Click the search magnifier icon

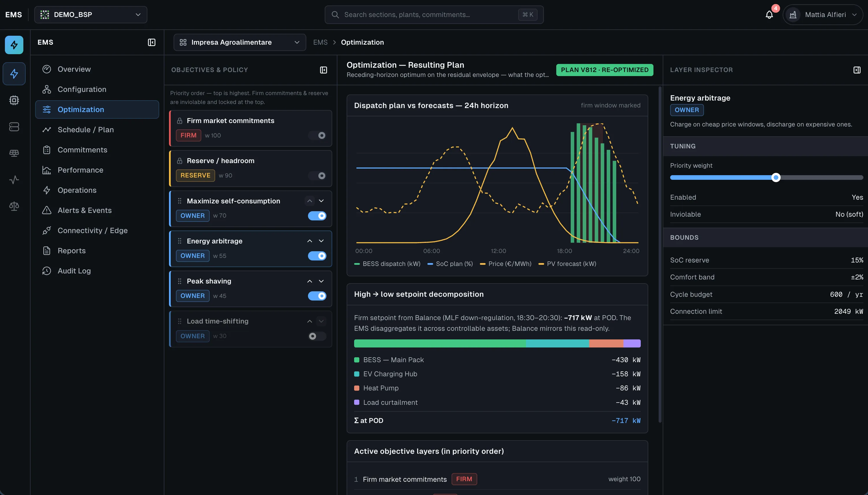(x=335, y=15)
